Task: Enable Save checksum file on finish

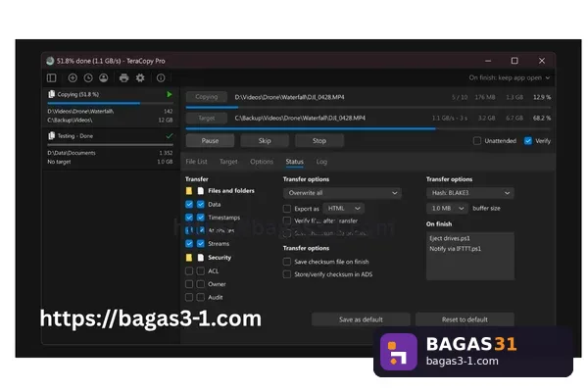Action: 287,262
